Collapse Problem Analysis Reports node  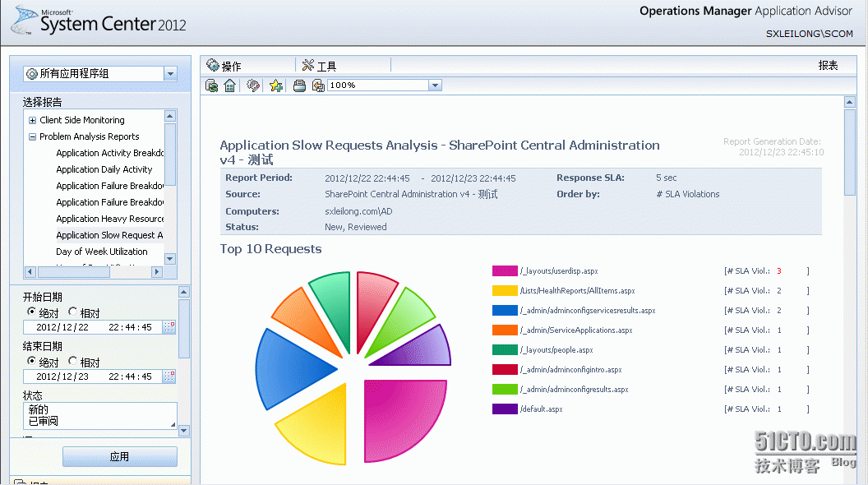pos(32,136)
